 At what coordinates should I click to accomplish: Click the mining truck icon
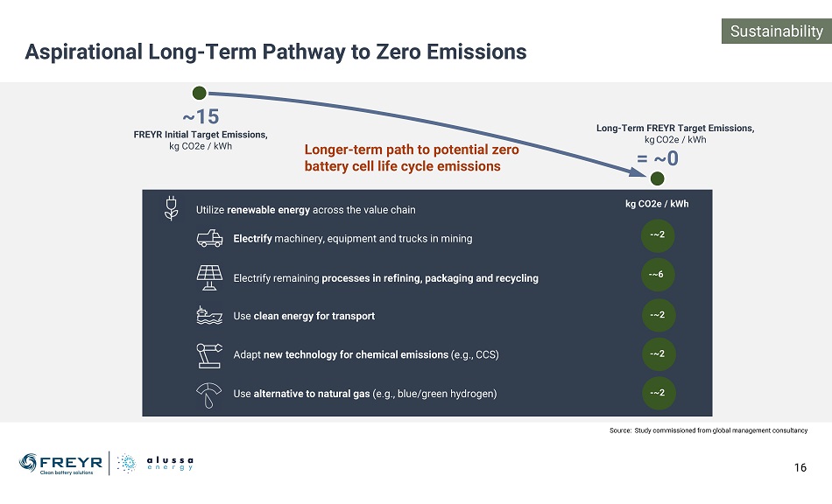pyautogui.click(x=209, y=238)
